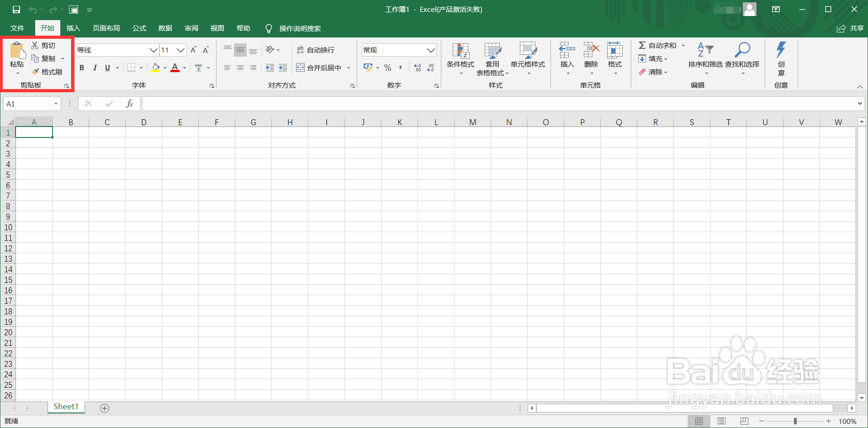Increase font size with the larger A icon
868x428 pixels.
click(x=193, y=50)
